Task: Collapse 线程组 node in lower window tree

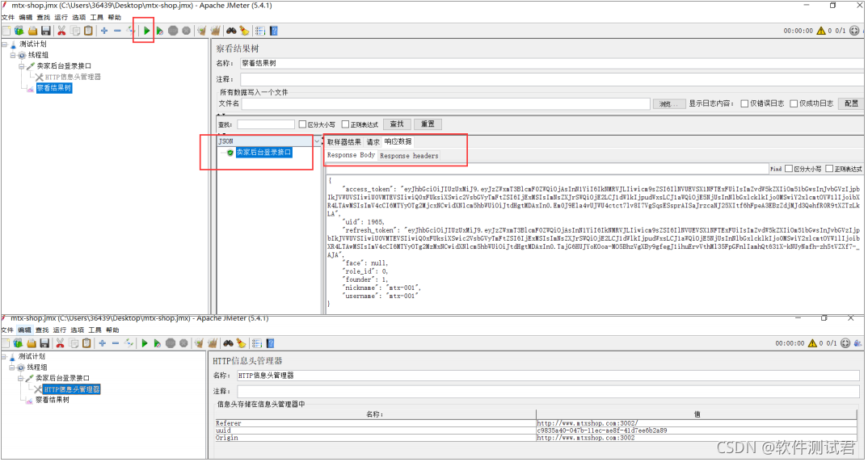Action: tap(11, 367)
